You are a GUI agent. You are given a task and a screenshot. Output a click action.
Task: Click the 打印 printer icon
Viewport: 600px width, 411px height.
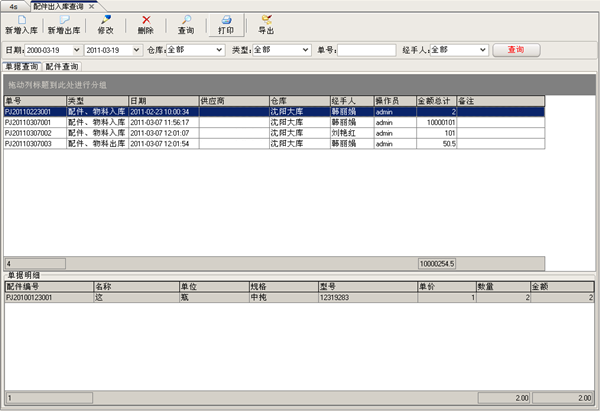point(226,20)
